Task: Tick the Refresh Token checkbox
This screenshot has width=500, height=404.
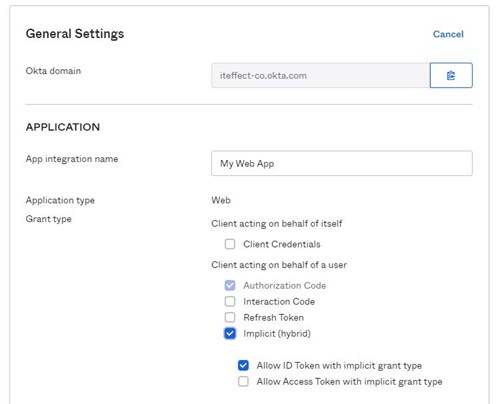Action: 230,317
